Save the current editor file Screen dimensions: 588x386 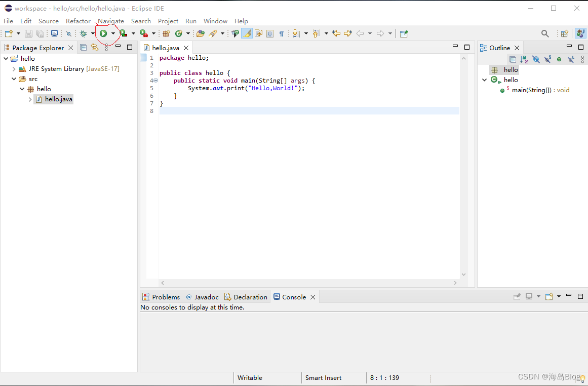[x=28, y=33]
